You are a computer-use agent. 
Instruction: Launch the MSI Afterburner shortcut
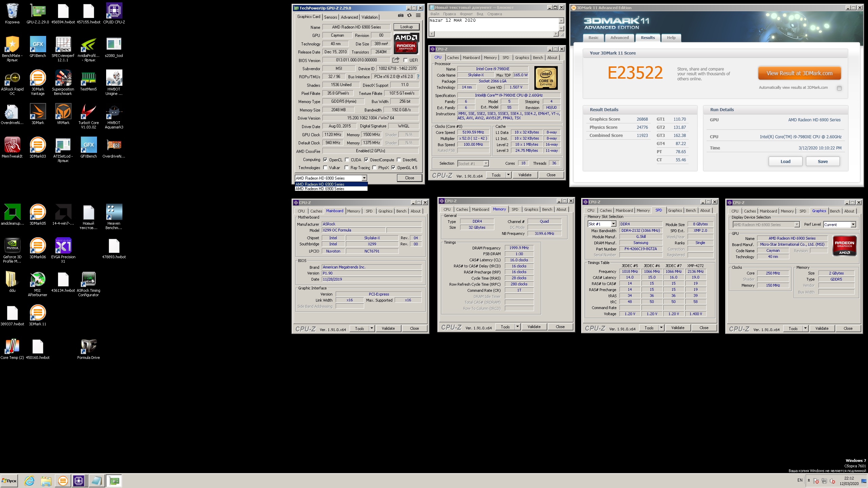38,284
